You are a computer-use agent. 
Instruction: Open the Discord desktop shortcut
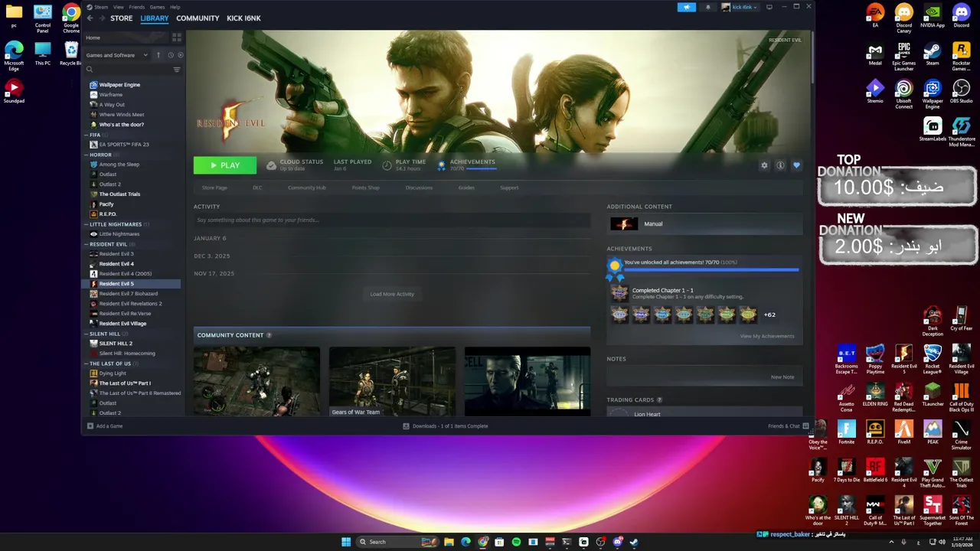click(x=961, y=15)
